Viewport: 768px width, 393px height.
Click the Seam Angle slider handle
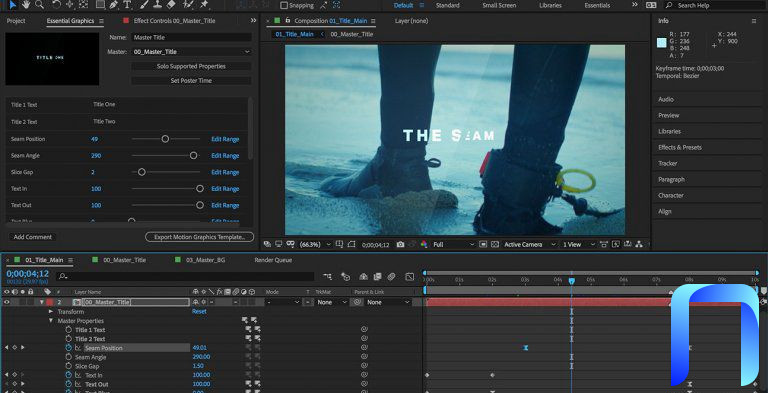[x=193, y=155]
